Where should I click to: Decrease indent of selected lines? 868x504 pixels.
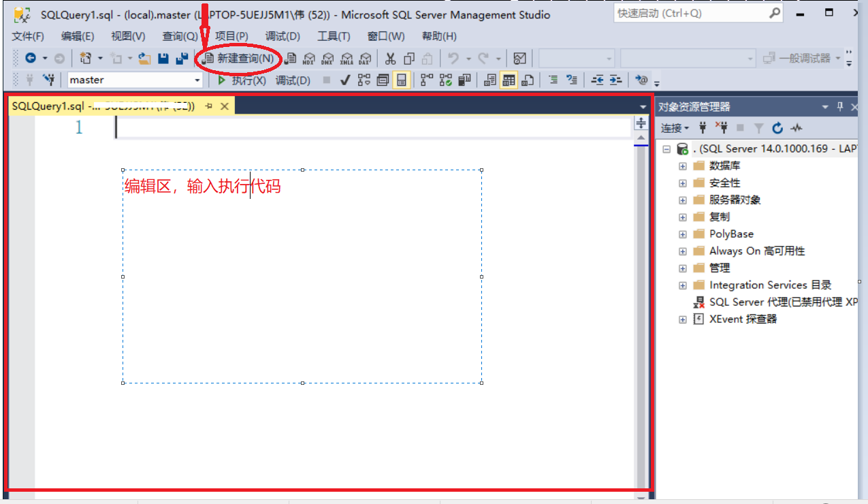[597, 80]
